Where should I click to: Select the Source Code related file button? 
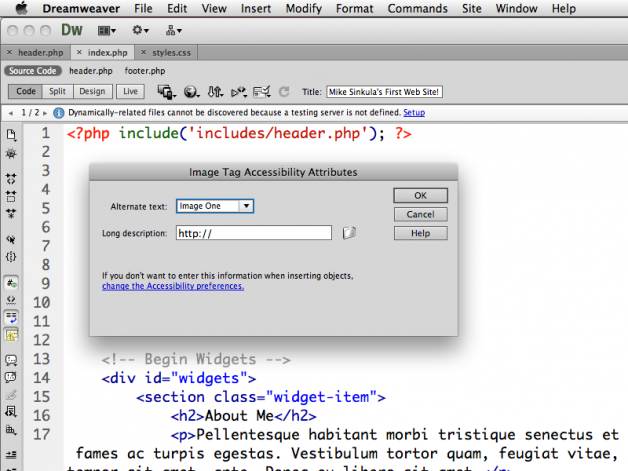click(x=33, y=71)
